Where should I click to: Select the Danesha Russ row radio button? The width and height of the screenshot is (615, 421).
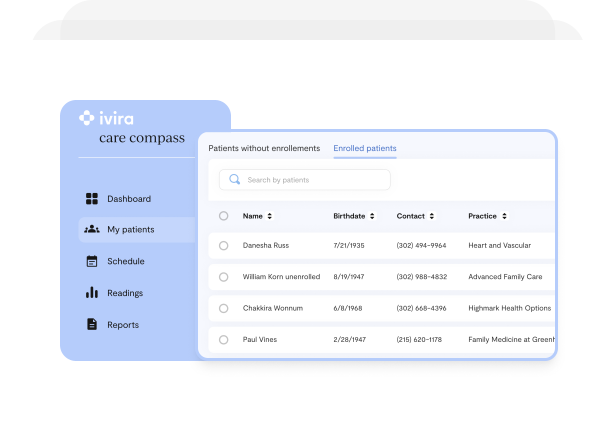(x=223, y=245)
